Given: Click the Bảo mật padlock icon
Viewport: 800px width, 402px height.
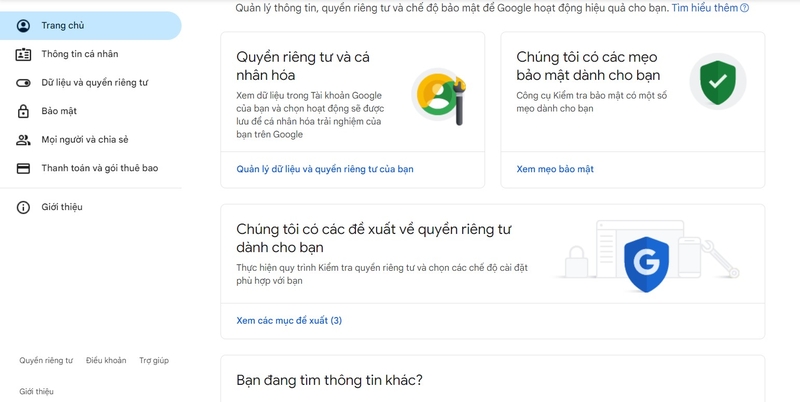Looking at the screenshot, I should point(23,111).
